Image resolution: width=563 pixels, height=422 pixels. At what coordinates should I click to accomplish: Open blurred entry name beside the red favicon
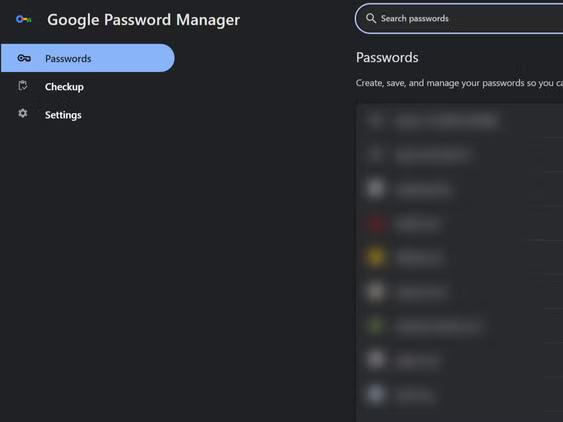click(x=417, y=224)
